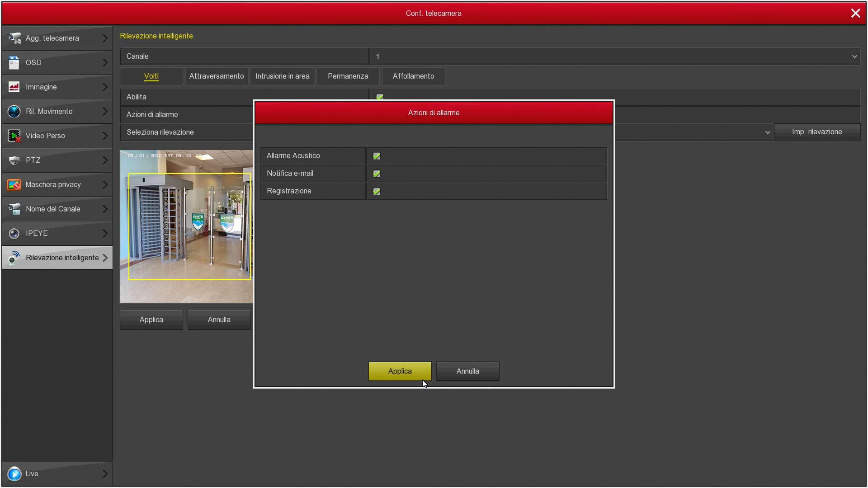Expand the Nome del Canale chevron
This screenshot has height=488, width=868.
coord(105,209)
